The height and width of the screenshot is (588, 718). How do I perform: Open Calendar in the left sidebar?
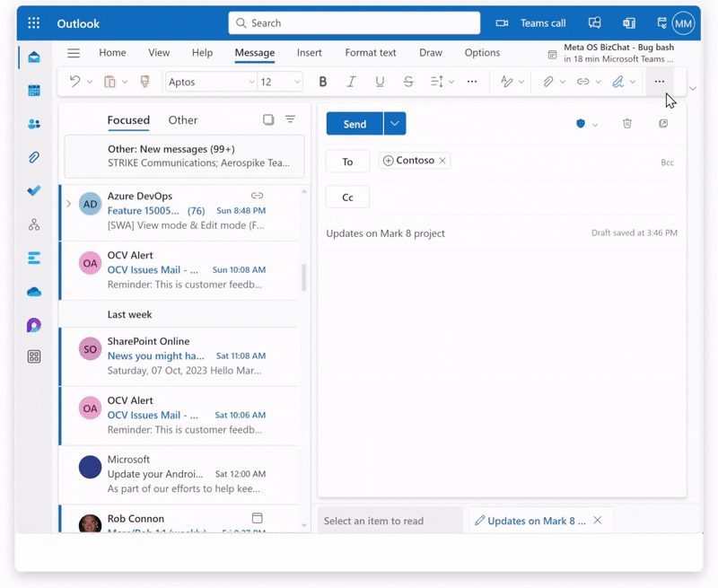point(34,90)
